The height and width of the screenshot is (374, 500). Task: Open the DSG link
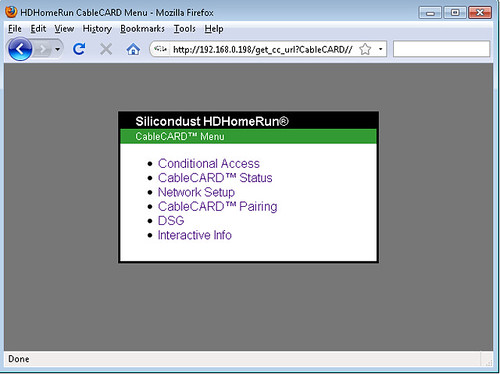point(171,221)
